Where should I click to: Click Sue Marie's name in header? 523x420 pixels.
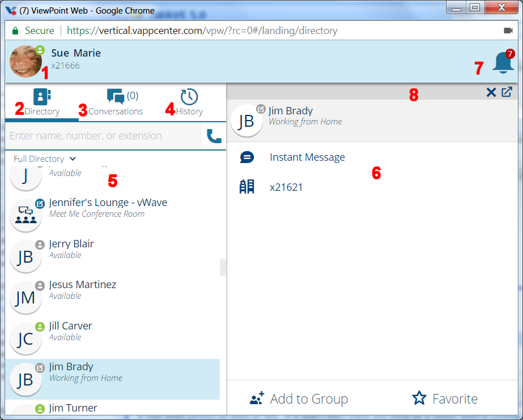76,53
